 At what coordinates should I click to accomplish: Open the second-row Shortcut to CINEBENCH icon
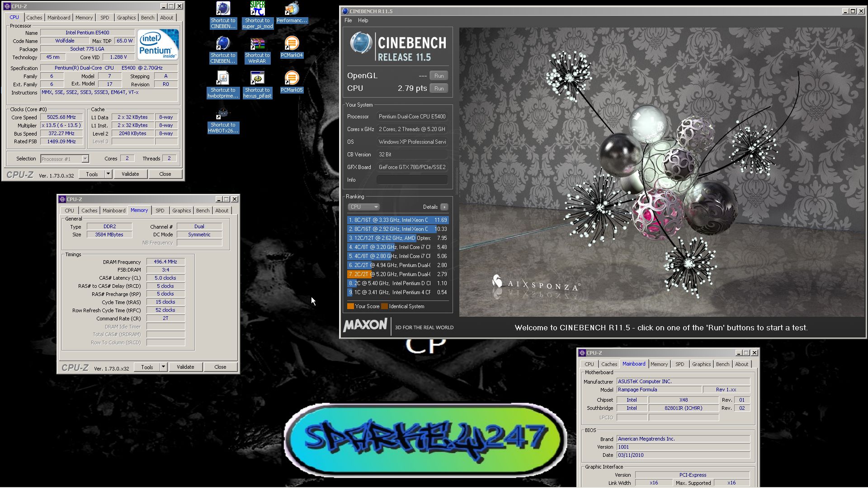coord(222,43)
